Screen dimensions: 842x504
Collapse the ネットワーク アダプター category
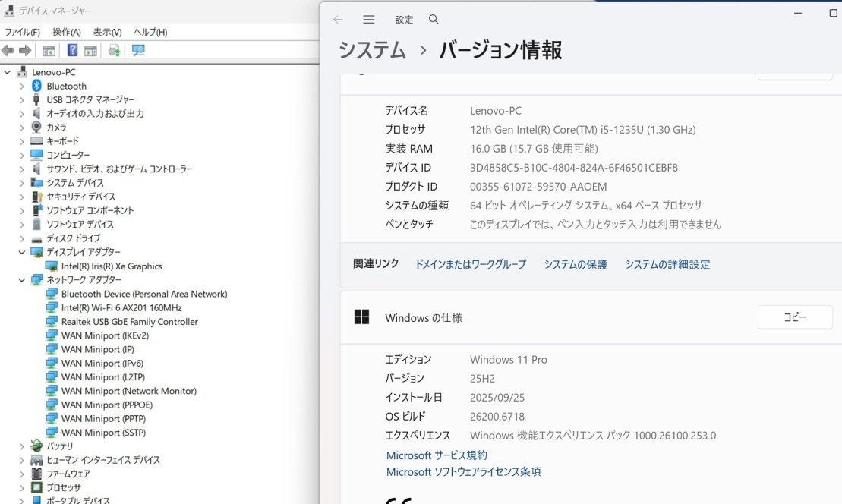coord(22,280)
